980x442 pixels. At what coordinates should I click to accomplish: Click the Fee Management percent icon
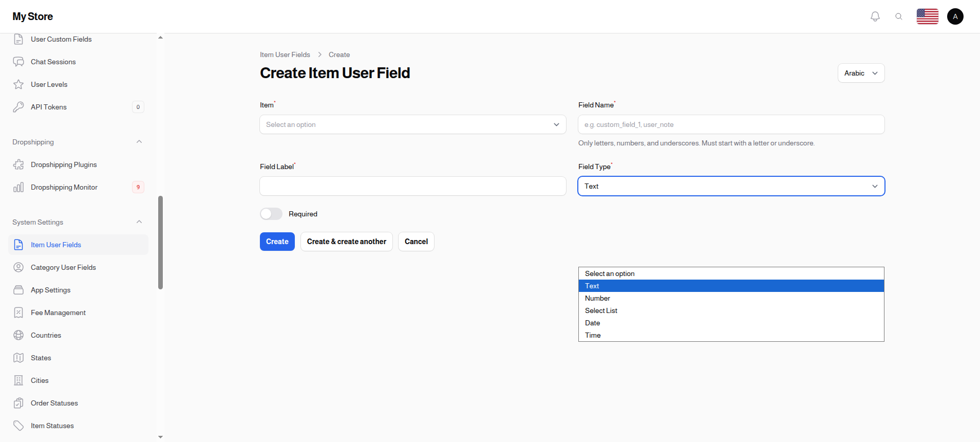click(18, 312)
